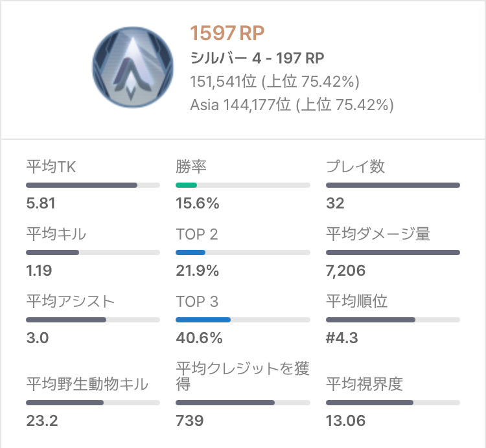Select the 7,206 average damage value

pos(345,271)
